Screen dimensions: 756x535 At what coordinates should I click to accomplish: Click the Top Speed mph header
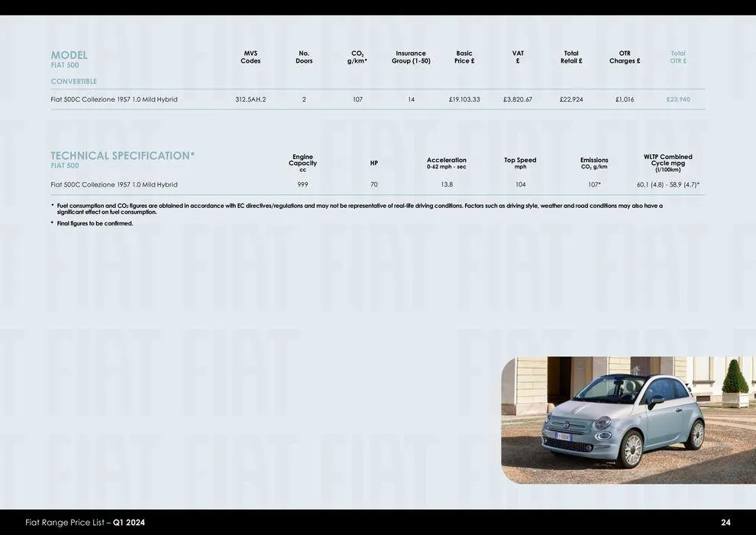point(520,160)
